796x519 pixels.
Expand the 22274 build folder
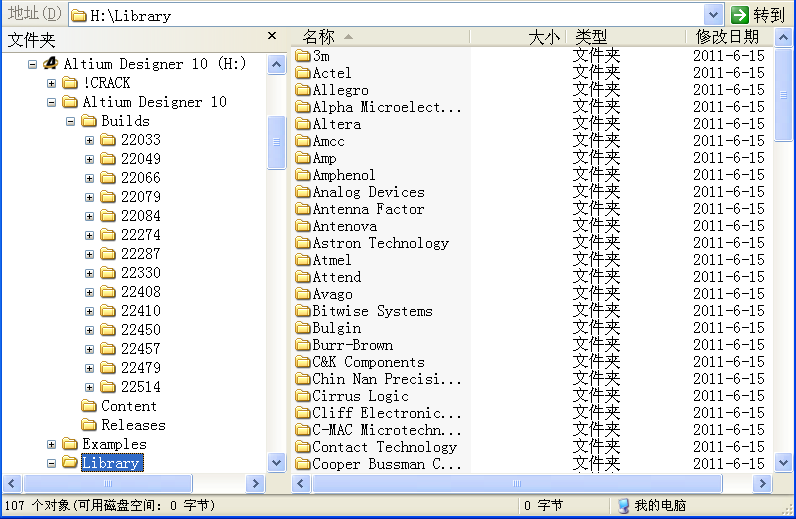click(89, 235)
